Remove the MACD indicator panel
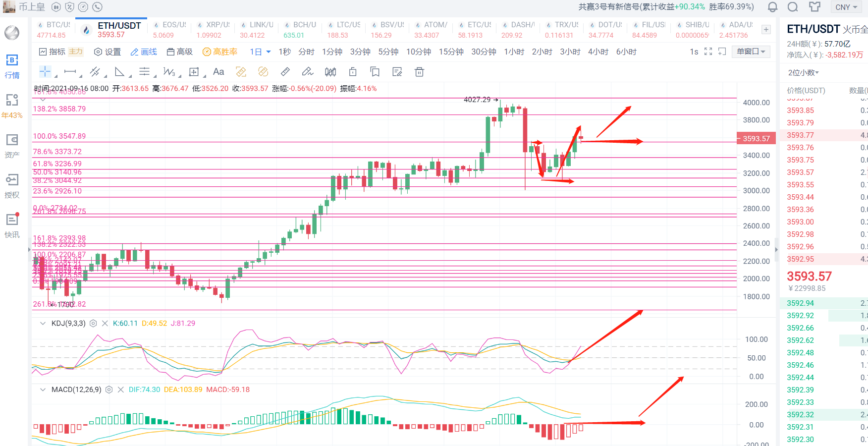This screenshot has height=446, width=868. click(x=121, y=390)
